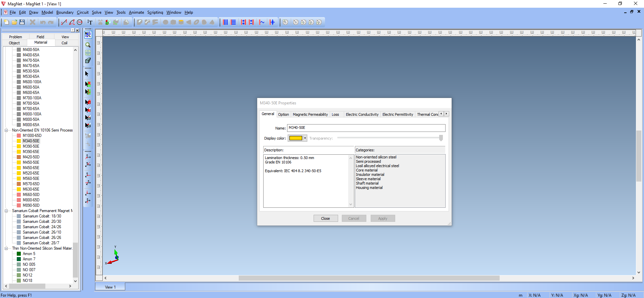Select the Add Circle drawing tool
The image size is (644, 298).
(80, 22)
